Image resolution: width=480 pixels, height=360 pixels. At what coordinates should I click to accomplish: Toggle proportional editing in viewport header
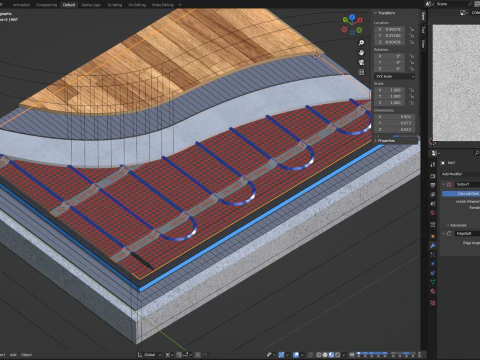197,355
